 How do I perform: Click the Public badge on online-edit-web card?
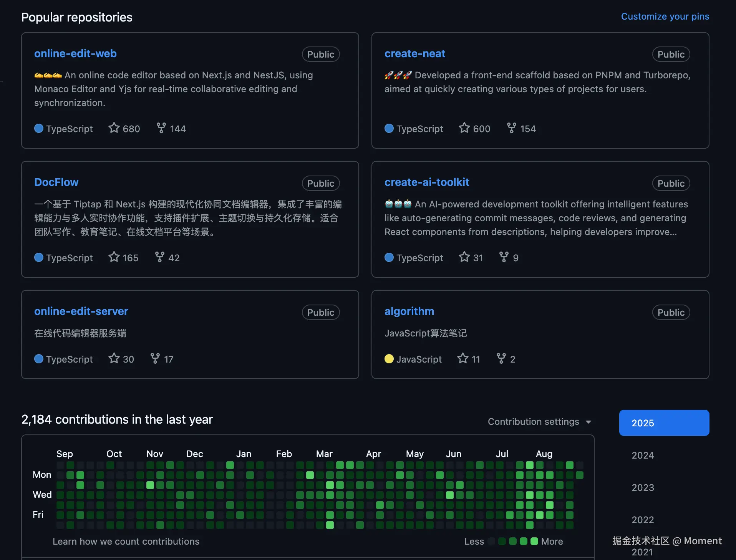[321, 54]
